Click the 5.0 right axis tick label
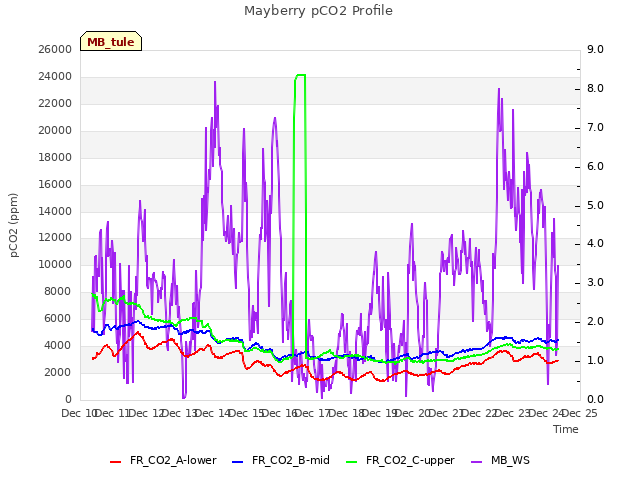 coord(595,205)
